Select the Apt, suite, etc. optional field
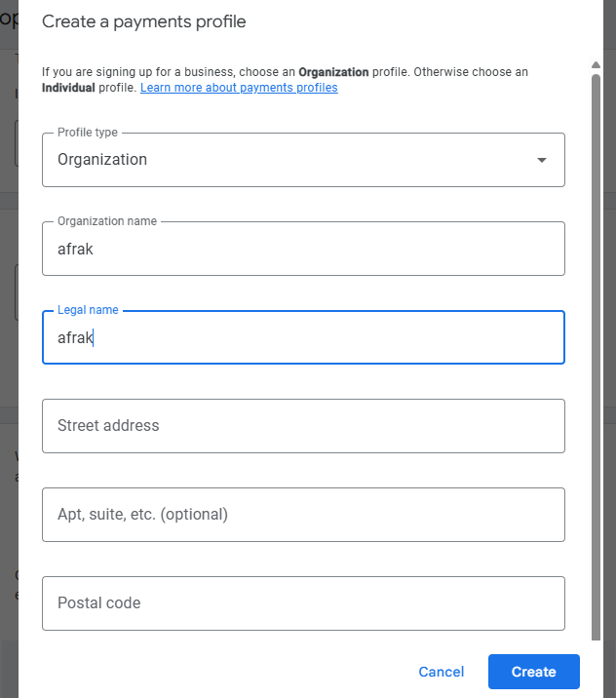 [303, 515]
